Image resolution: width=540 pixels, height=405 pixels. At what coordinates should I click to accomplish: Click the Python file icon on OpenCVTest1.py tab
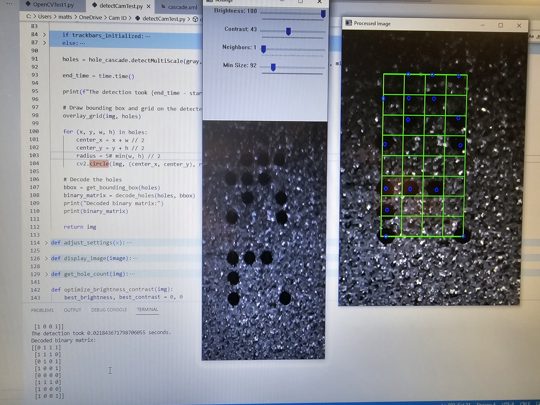click(28, 4)
